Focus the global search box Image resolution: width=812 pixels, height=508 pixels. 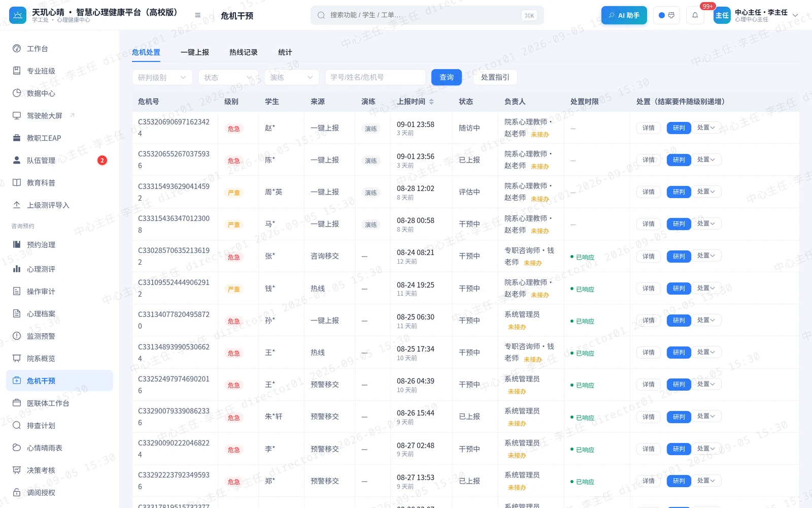pyautogui.click(x=427, y=15)
